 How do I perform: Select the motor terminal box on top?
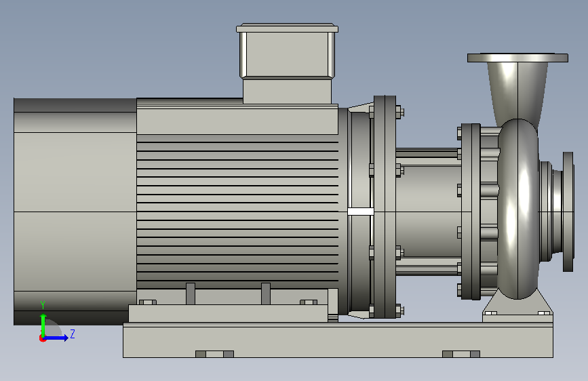tap(288, 63)
